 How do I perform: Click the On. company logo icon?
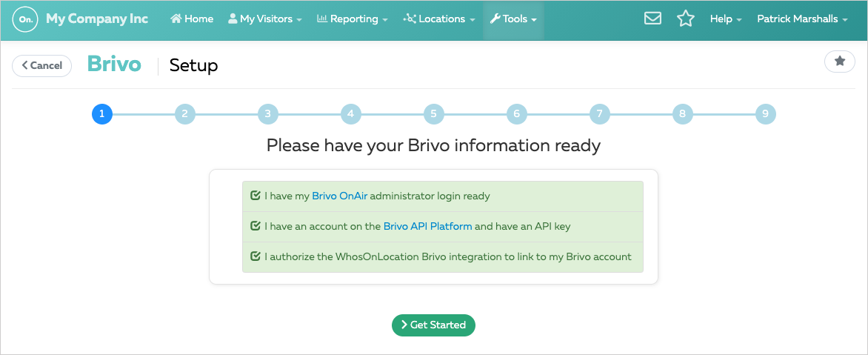[x=25, y=19]
